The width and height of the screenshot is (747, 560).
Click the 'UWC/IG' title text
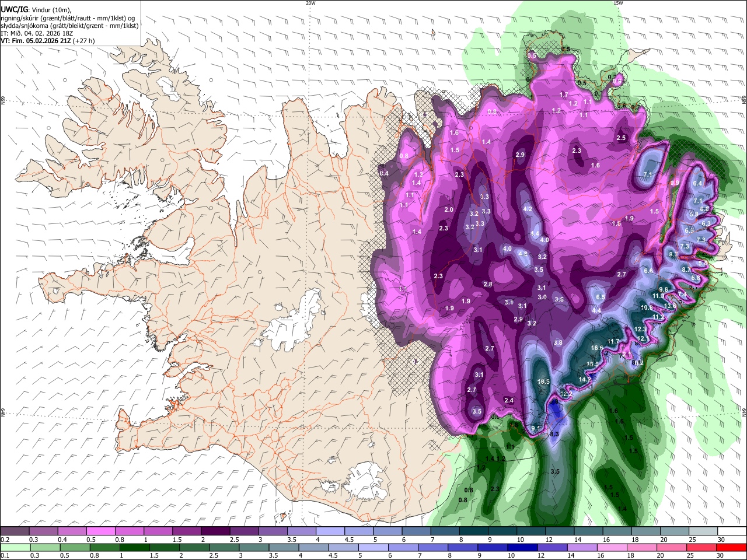[13, 10]
